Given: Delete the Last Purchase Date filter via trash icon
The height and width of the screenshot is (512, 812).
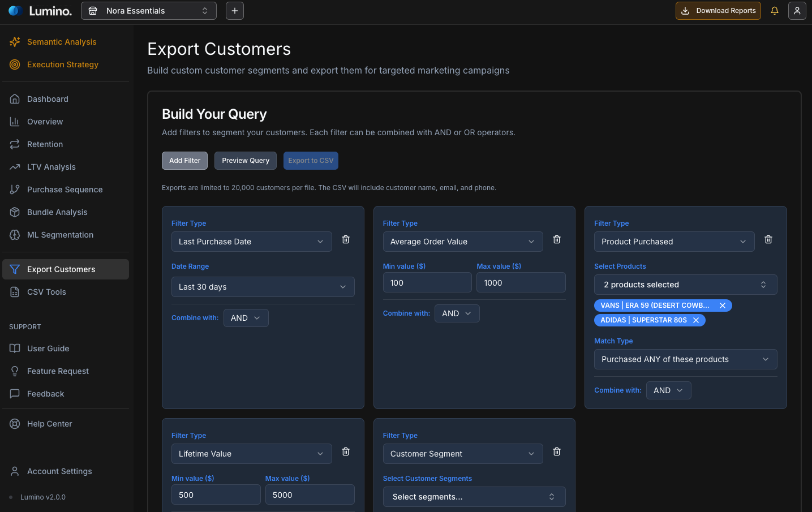Looking at the screenshot, I should pos(345,239).
